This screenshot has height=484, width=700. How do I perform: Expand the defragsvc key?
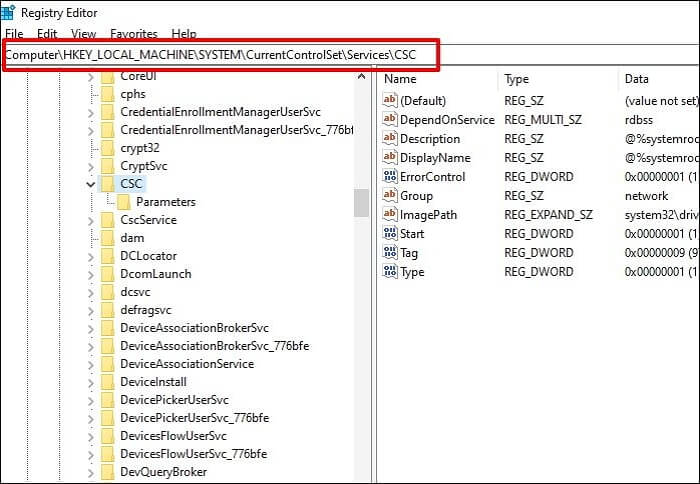[x=91, y=311]
